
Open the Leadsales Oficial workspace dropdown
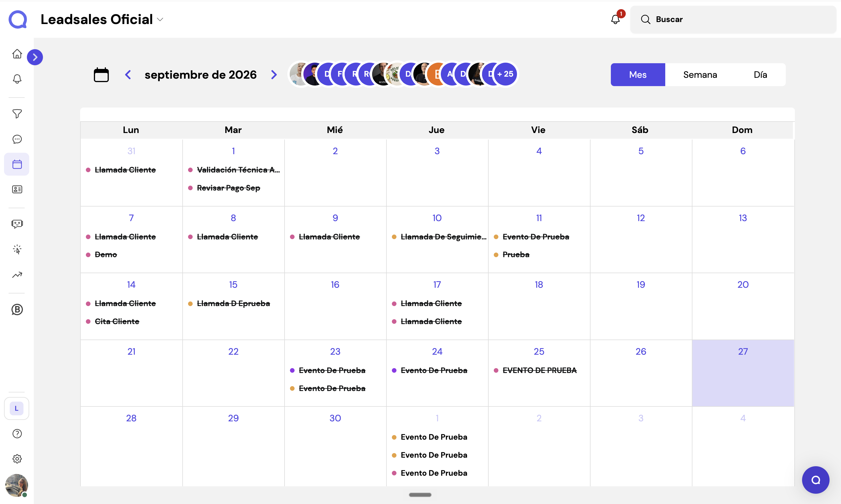pos(102,19)
